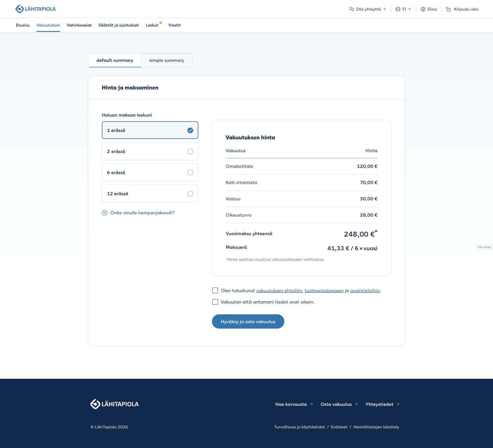Click the lock icon beside Kirjaudu ulos
This screenshot has height=448, width=493.
448,9
